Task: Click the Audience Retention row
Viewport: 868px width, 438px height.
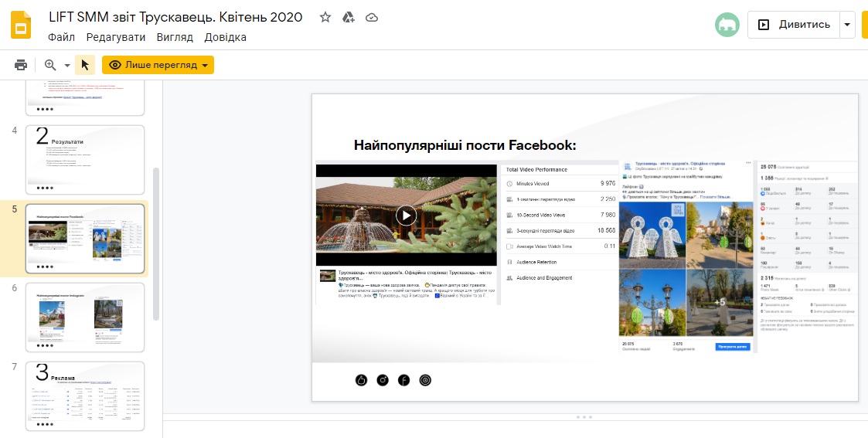Action: point(560,262)
